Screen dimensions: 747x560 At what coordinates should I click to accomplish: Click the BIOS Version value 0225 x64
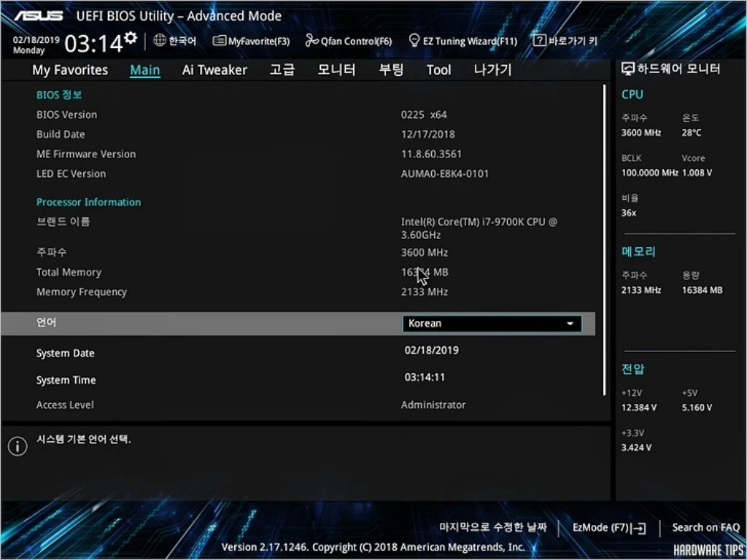424,114
